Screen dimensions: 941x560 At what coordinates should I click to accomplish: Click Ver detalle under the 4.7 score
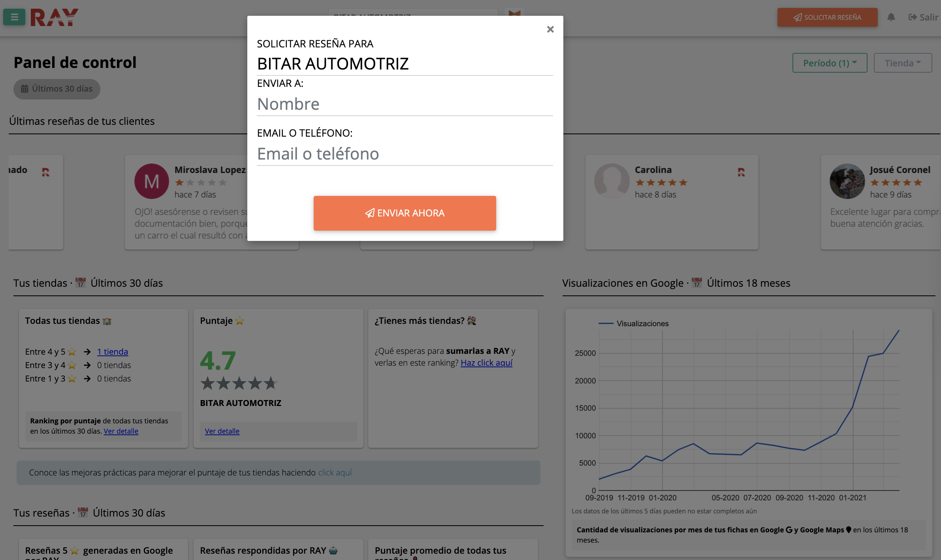coord(222,431)
